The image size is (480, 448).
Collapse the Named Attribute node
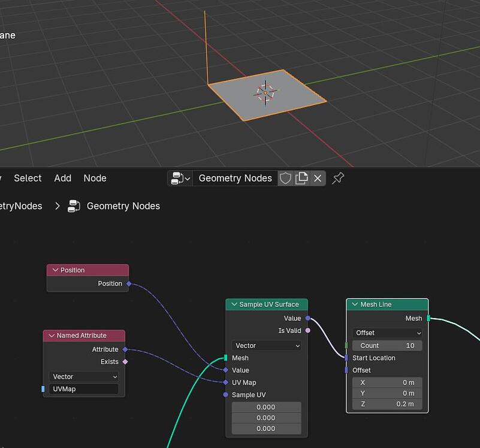tap(52, 335)
